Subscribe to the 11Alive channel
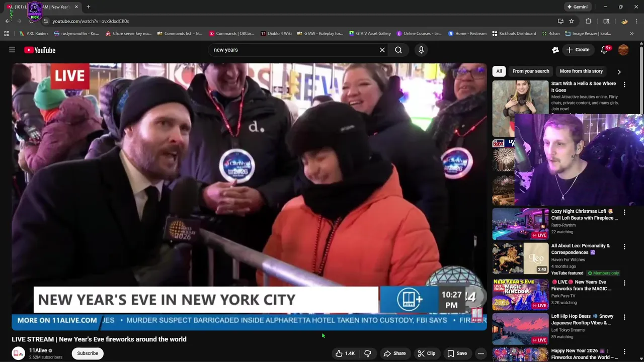Screen dimensions: 644x362 click(88, 353)
